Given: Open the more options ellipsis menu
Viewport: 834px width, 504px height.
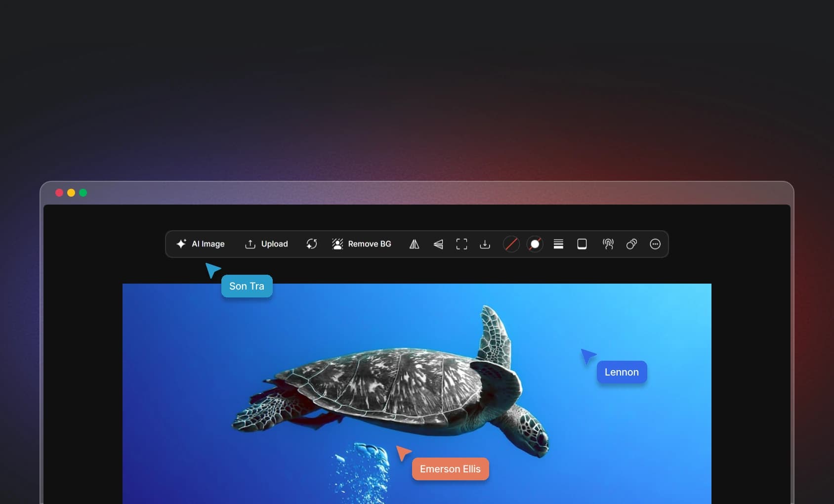Looking at the screenshot, I should coord(655,244).
